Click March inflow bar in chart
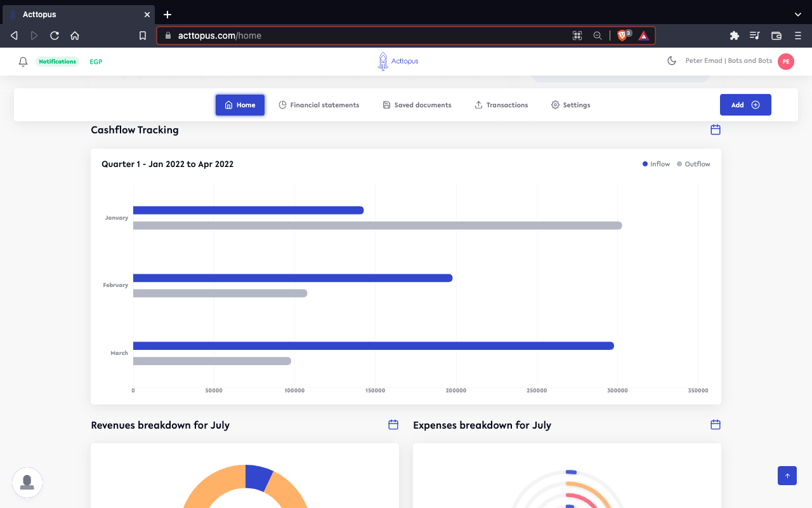Screen dimensions: 812x508 [373, 346]
